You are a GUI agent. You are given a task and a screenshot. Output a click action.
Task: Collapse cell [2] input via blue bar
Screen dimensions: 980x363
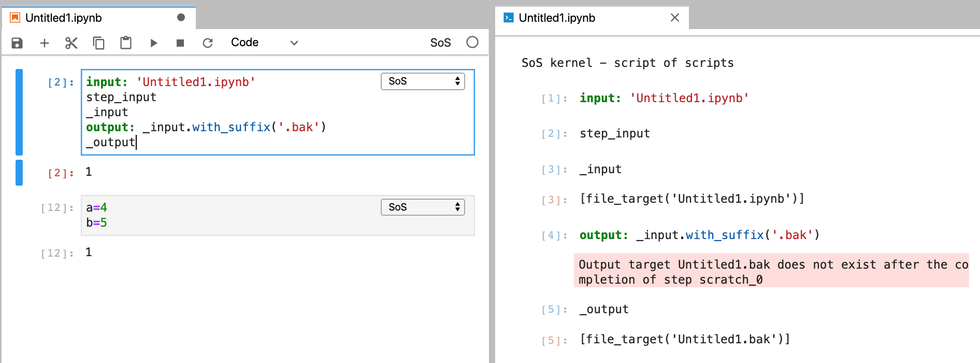coord(19,112)
